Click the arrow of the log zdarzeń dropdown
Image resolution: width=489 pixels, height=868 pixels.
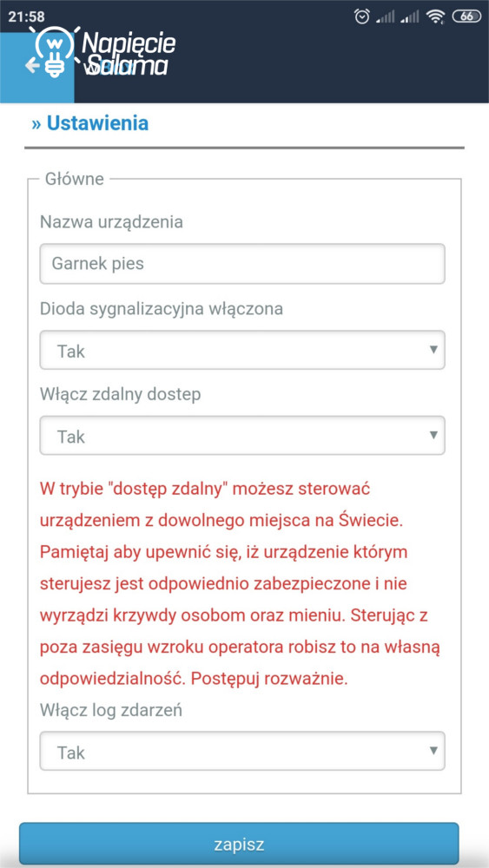pyautogui.click(x=433, y=751)
